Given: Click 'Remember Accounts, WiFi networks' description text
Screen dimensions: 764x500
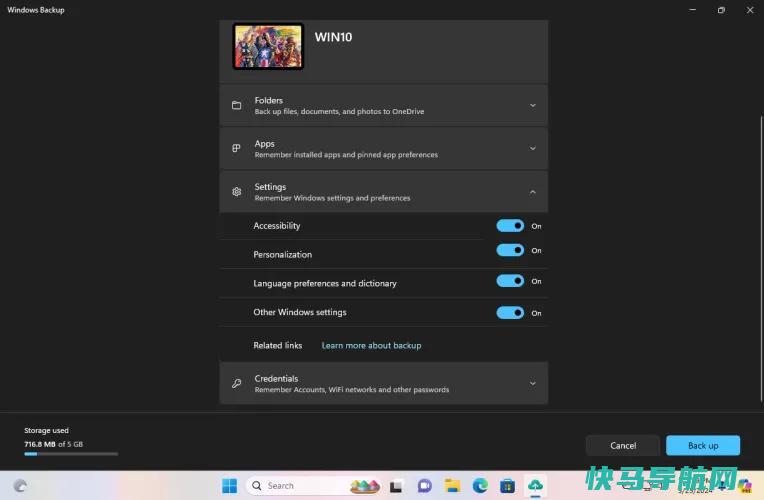Looking at the screenshot, I should tap(352, 389).
